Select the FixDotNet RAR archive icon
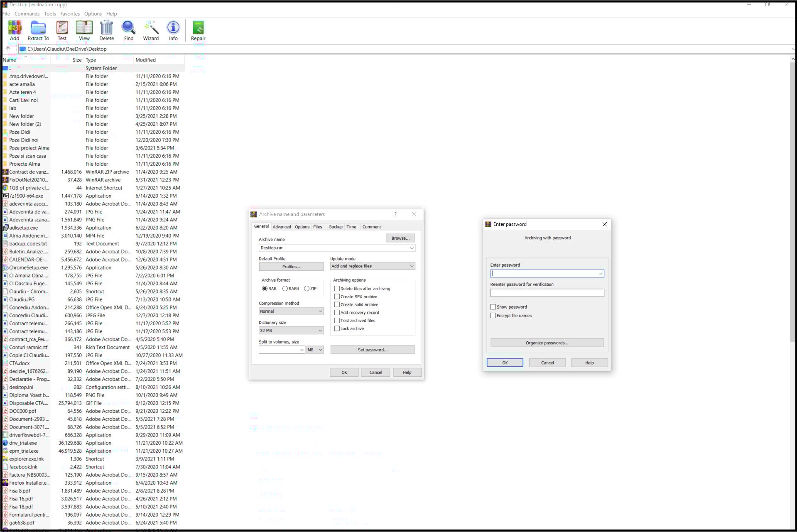Screen dimensions: 797x532 5,180
